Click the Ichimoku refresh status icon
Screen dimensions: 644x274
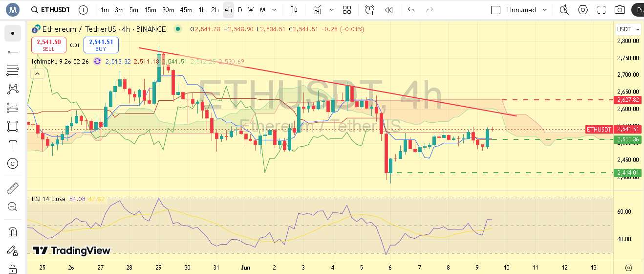click(x=97, y=61)
